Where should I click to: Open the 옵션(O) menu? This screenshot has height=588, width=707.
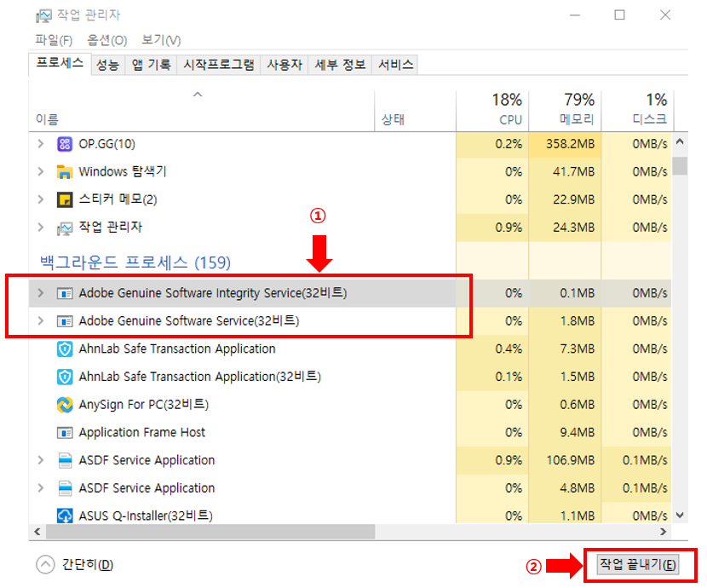[106, 40]
